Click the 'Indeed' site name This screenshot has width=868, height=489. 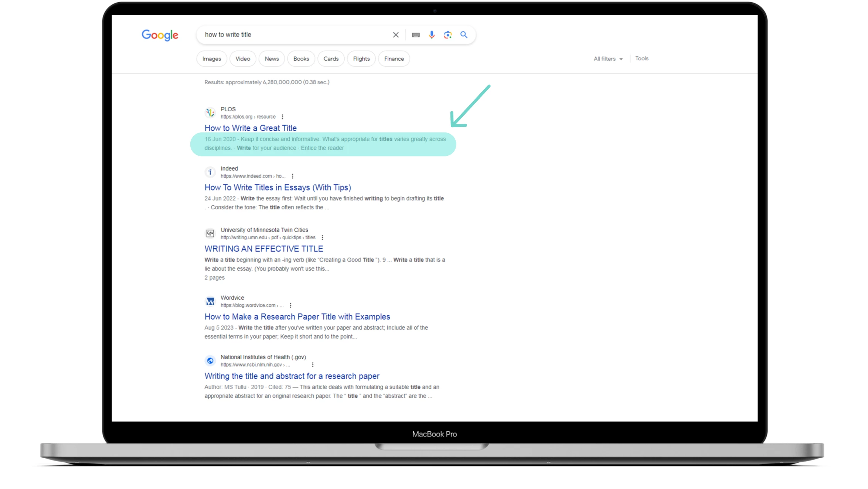229,169
